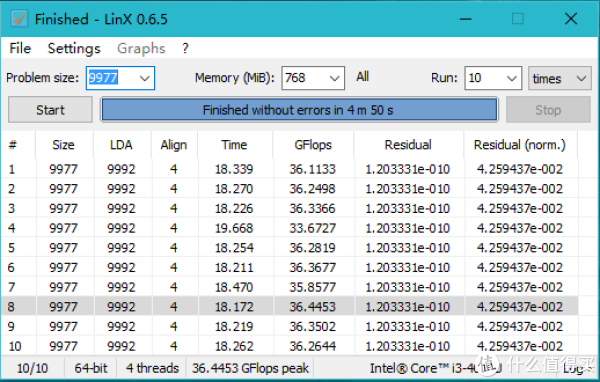The image size is (600, 382).
Task: Open the times unit dropdown
Action: coord(560,78)
